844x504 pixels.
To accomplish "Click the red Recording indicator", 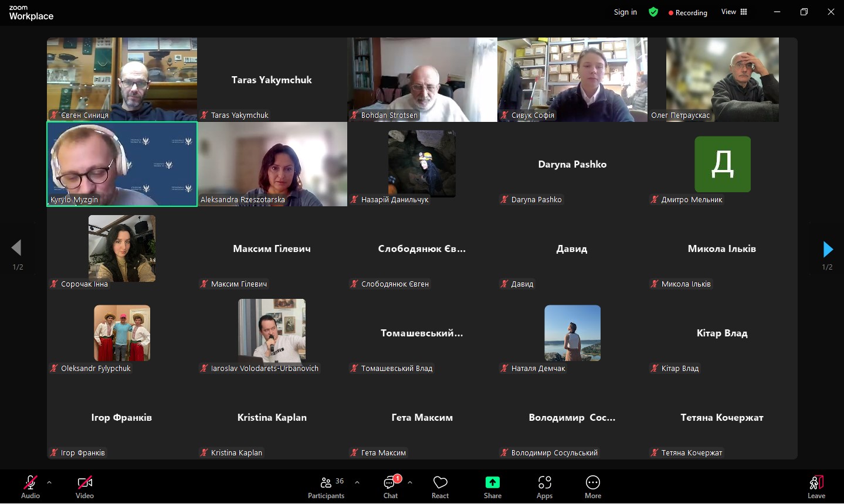I will click(x=688, y=13).
